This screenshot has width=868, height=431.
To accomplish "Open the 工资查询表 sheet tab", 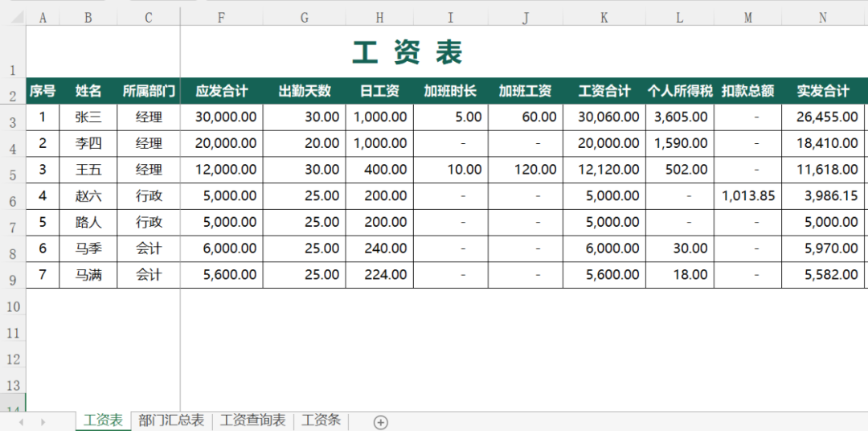I will click(x=253, y=421).
